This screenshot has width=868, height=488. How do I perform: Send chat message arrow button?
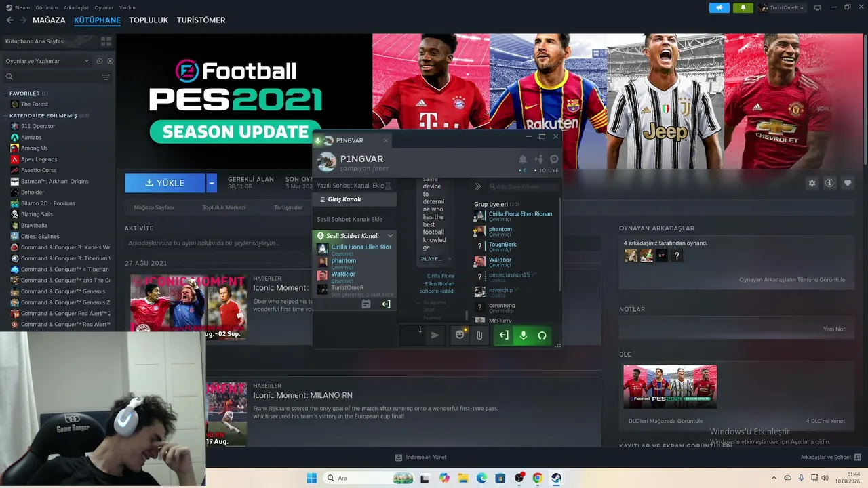click(x=435, y=335)
